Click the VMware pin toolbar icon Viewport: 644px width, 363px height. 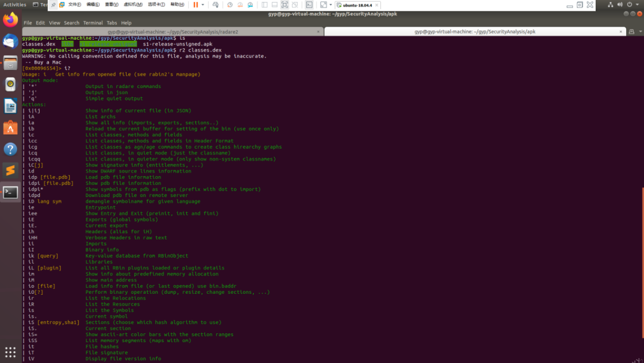tap(54, 4)
